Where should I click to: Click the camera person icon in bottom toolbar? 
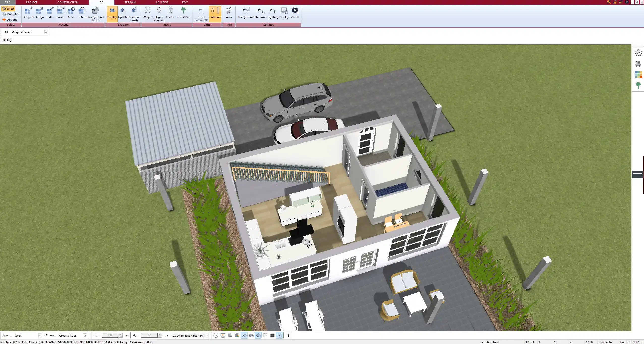point(230,335)
